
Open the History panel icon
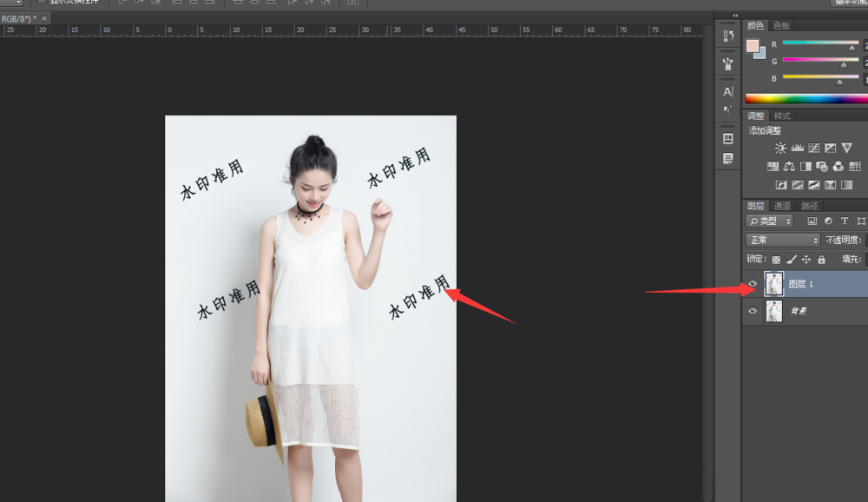(727, 37)
